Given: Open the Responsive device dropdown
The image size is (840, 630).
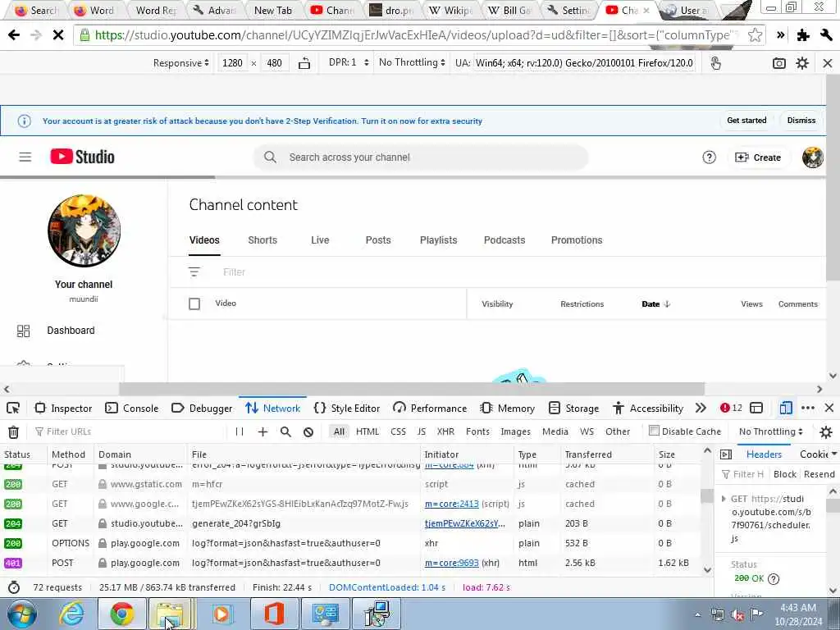Looking at the screenshot, I should pyautogui.click(x=180, y=63).
